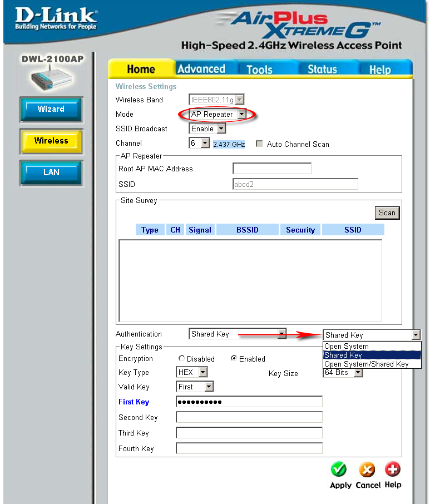Image resolution: width=430 pixels, height=504 pixels.
Task: Click the empty Site Survey results list
Action: click(x=250, y=280)
